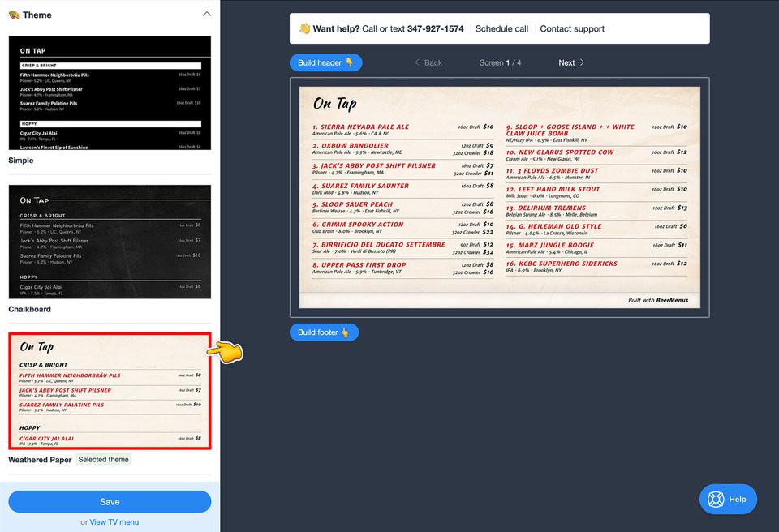This screenshot has height=532, width=779.
Task: Click the Save button
Action: coord(110,501)
